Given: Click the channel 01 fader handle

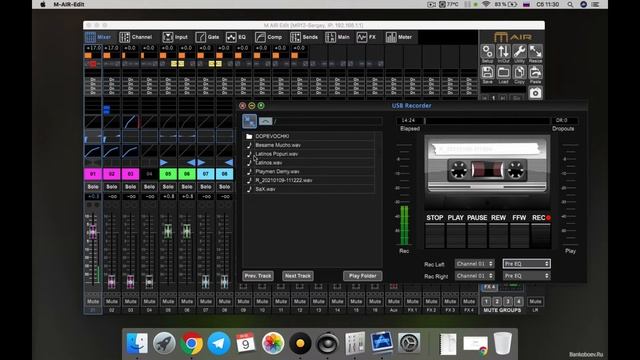Looking at the screenshot, I should coord(93,231).
